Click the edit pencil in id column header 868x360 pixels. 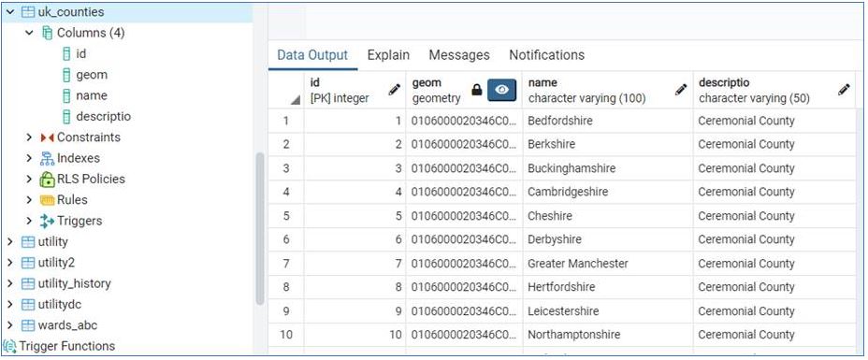click(394, 89)
